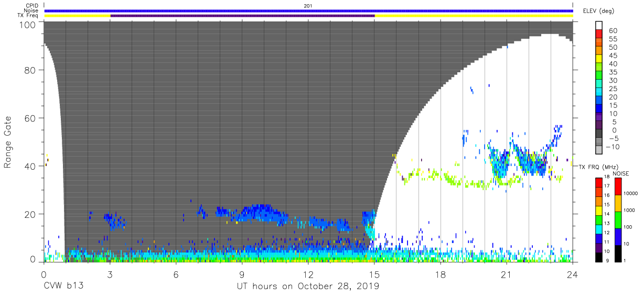Click the TX FRQ (MHz) colorbar title

click(598, 167)
